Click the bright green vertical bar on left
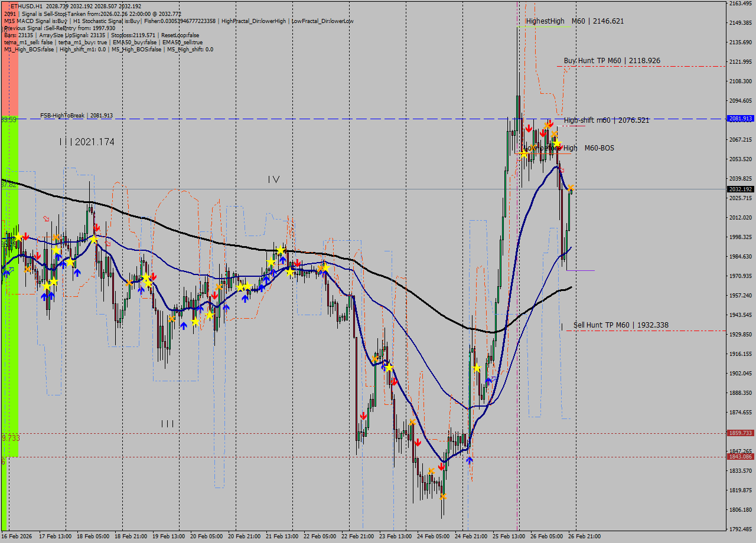The height and width of the screenshot is (543, 756). tap(10, 283)
